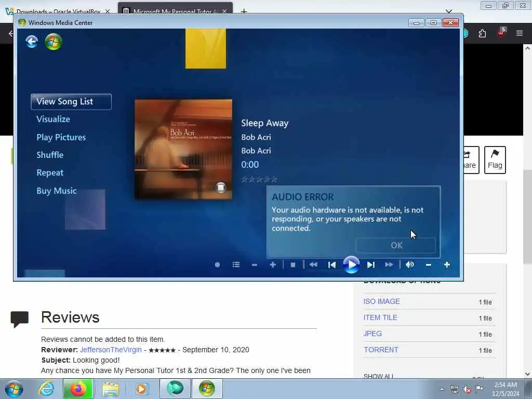Fast forward with the double-right arrows
Screen dimensions: 532x399
click(389, 264)
